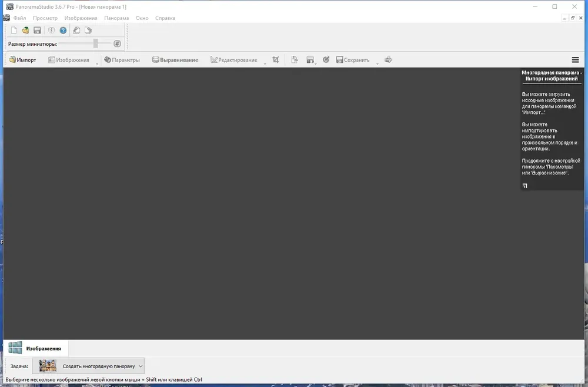Viewport: 588px width, 387px height.
Task: Save project with floppy icon in top toolbar
Action: [37, 31]
